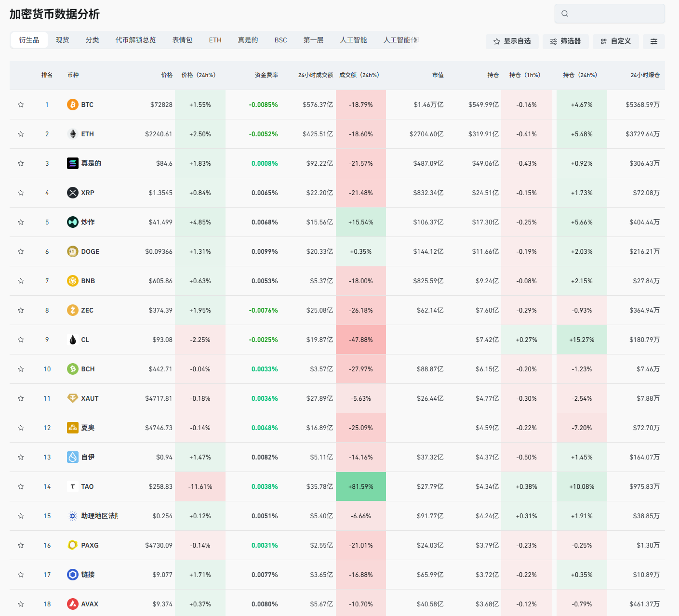Image resolution: width=679 pixels, height=616 pixels.
Task: Open the 自定义 customize columns menu
Action: coord(615,41)
